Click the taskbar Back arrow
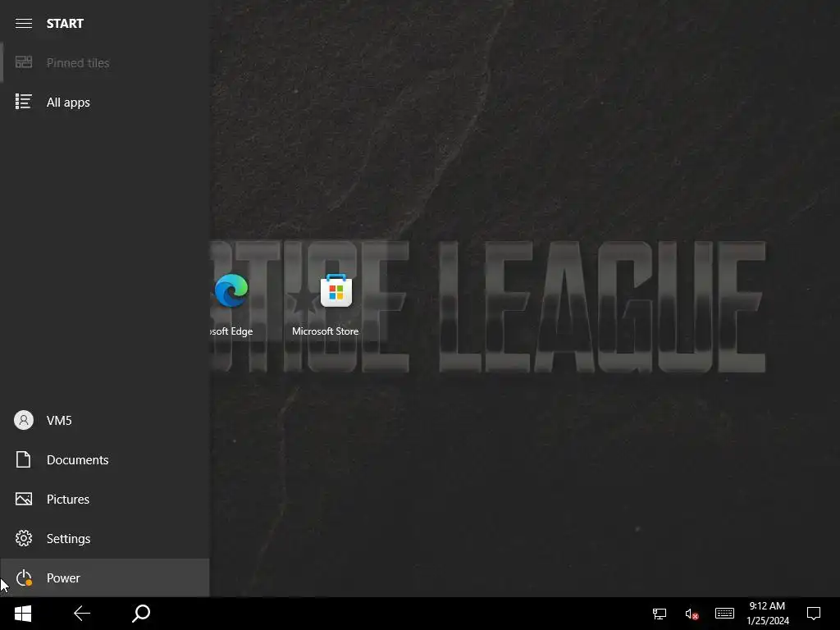The height and width of the screenshot is (630, 840). pos(82,614)
